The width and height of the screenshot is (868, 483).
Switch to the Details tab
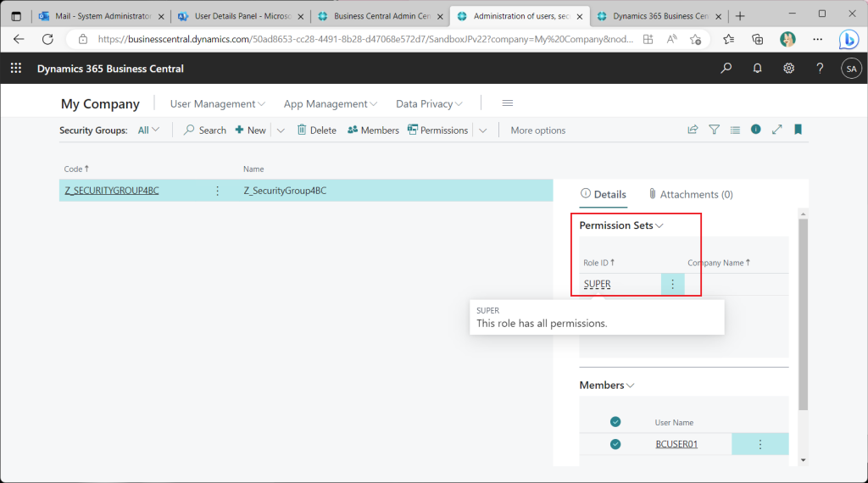604,194
